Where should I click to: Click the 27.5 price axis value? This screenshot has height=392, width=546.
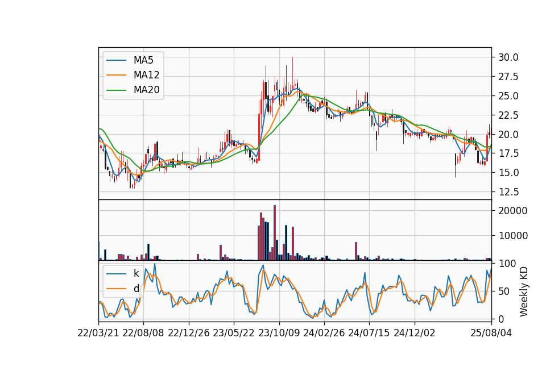(508, 77)
